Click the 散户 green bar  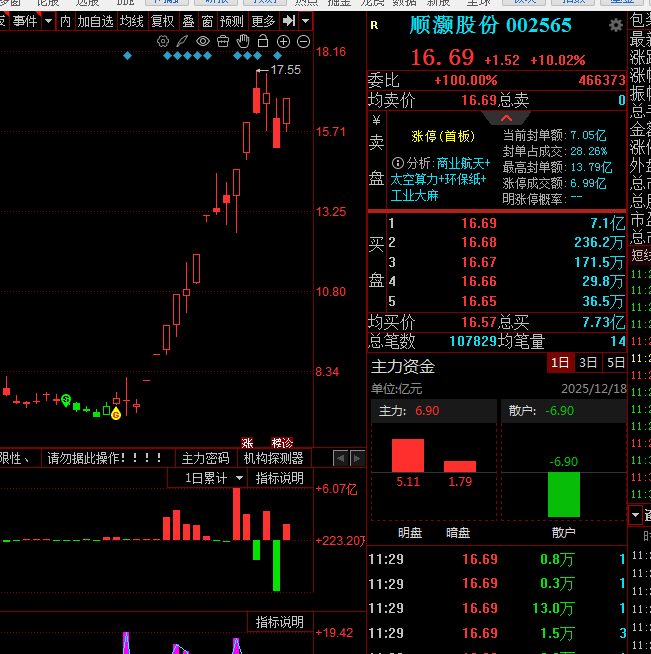pos(564,494)
